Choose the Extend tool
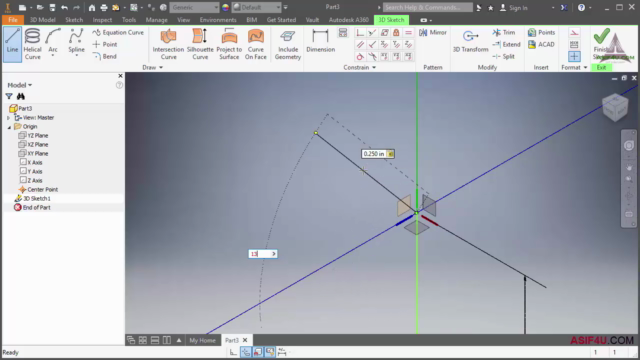 click(506, 44)
